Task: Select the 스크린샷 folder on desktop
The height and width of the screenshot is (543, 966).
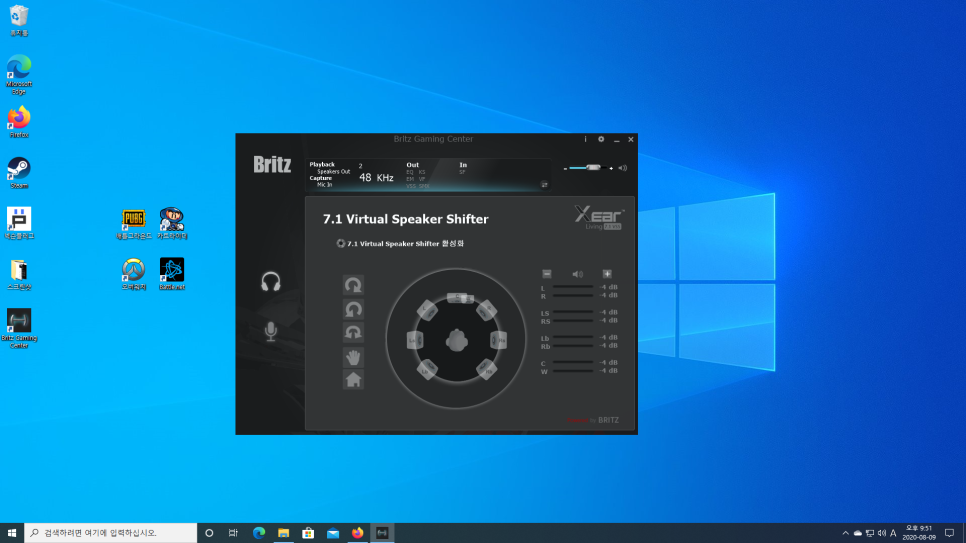Action: (19, 274)
